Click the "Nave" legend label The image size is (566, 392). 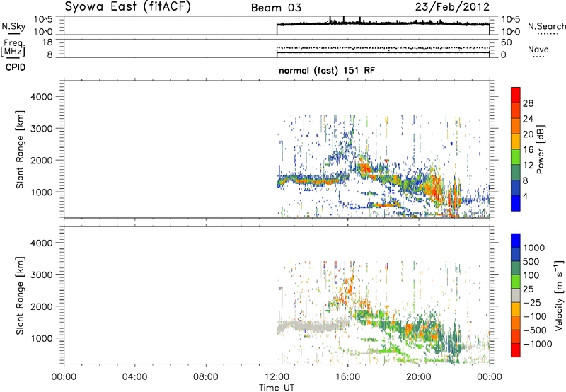(x=538, y=50)
